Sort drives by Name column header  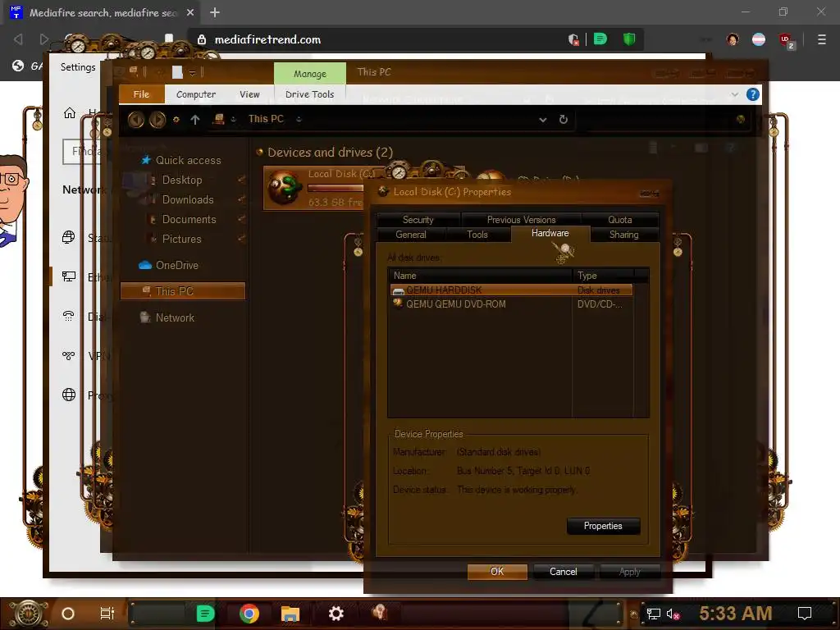[481, 276]
